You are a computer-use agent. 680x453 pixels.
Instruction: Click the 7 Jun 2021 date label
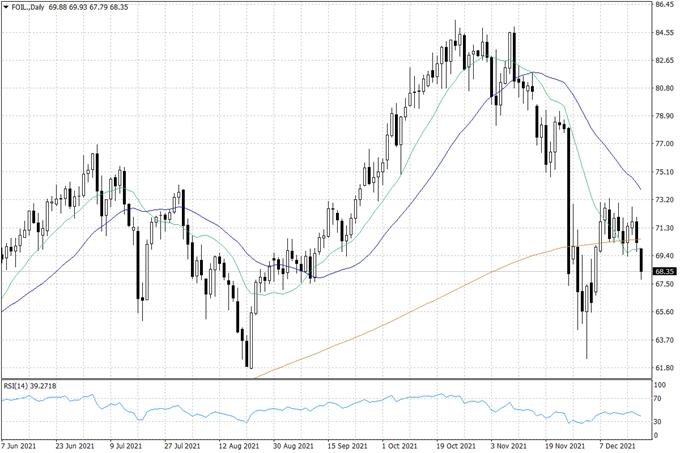(22, 446)
